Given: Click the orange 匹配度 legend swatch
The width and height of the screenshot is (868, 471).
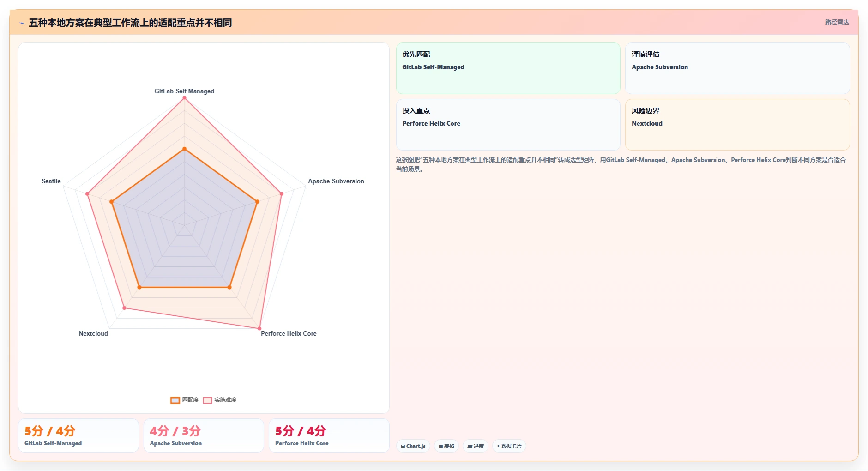Looking at the screenshot, I should click(175, 400).
